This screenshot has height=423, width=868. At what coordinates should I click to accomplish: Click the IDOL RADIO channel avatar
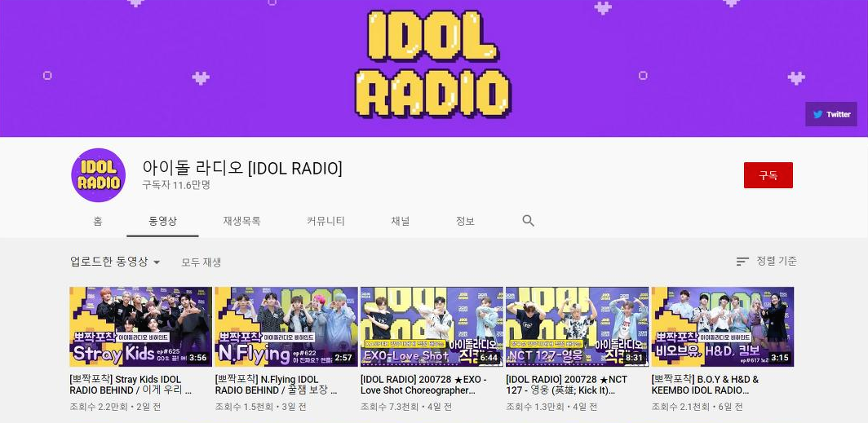[99, 175]
